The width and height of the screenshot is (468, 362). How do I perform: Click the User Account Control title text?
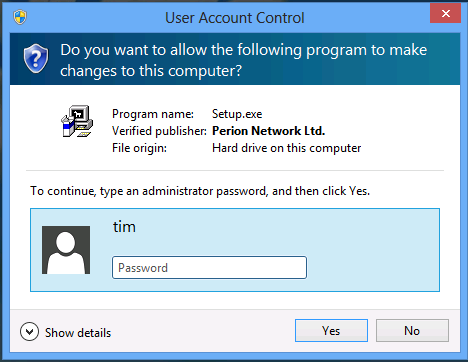point(235,18)
